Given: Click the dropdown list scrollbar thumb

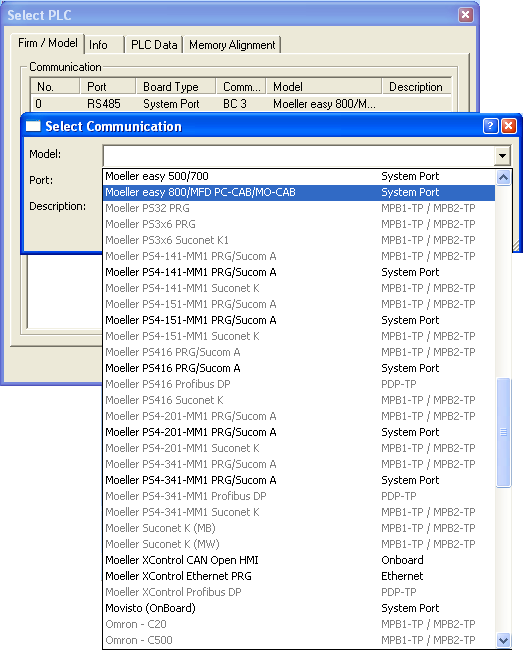Looking at the screenshot, I should coord(503,432).
